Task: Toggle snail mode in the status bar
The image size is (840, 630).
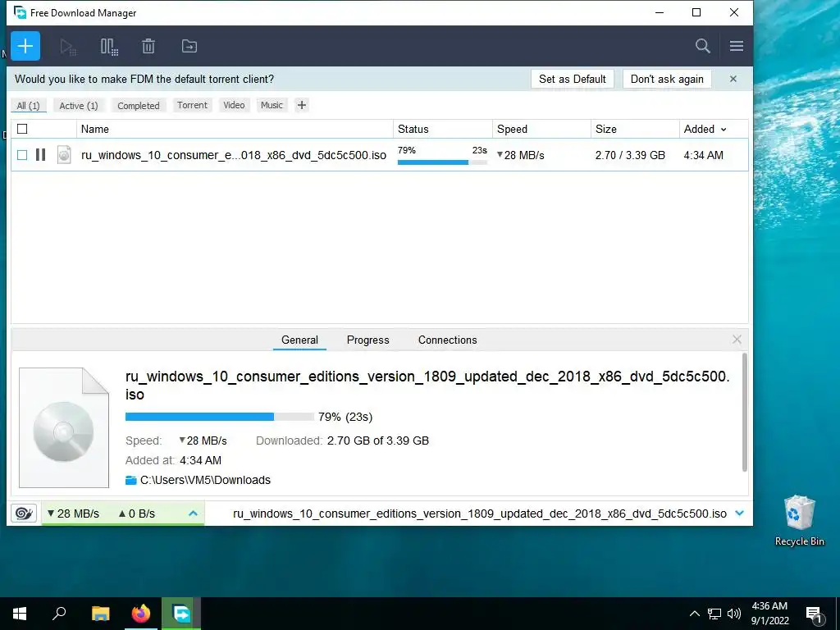Action: 24,514
